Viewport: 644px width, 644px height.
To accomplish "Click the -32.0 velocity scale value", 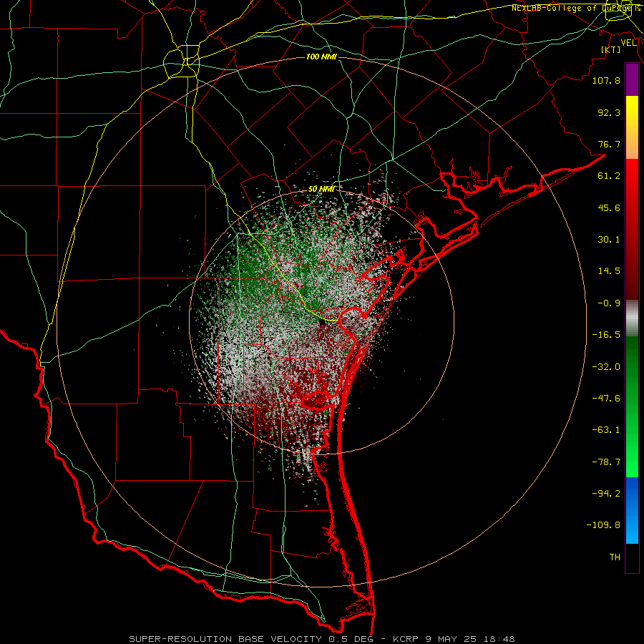I will pyautogui.click(x=606, y=367).
